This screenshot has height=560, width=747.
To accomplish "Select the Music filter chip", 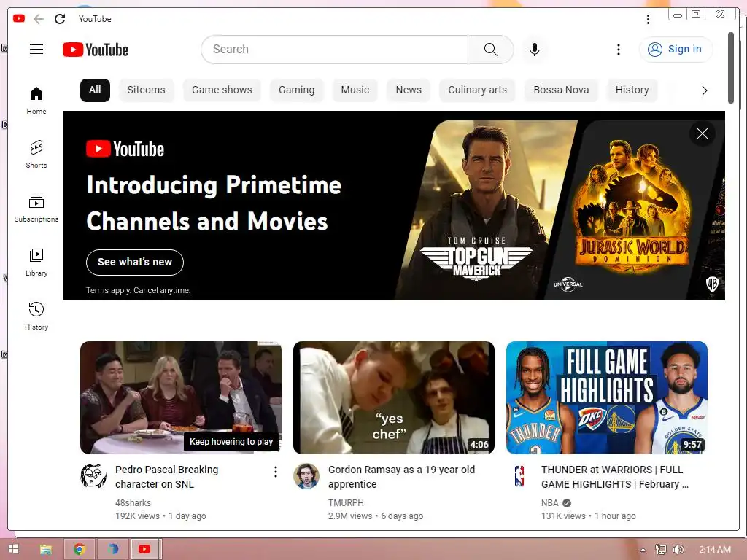I will point(355,90).
